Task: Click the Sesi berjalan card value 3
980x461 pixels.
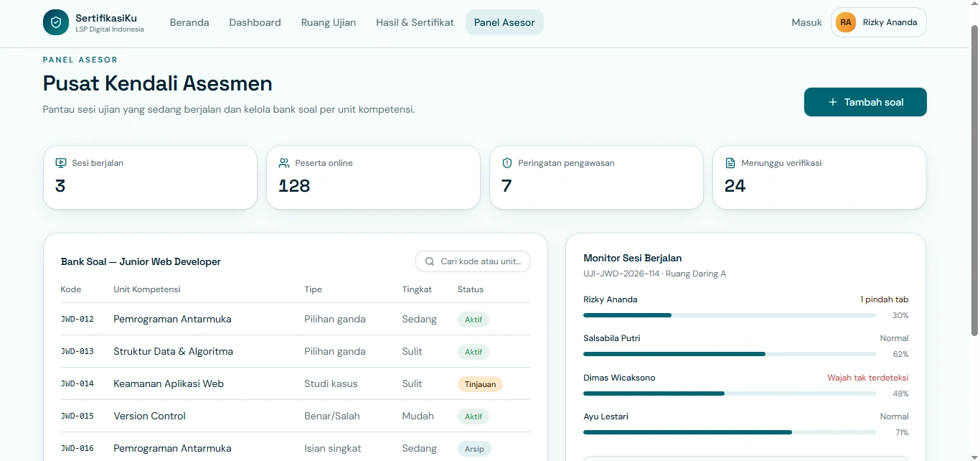Action: (x=60, y=186)
